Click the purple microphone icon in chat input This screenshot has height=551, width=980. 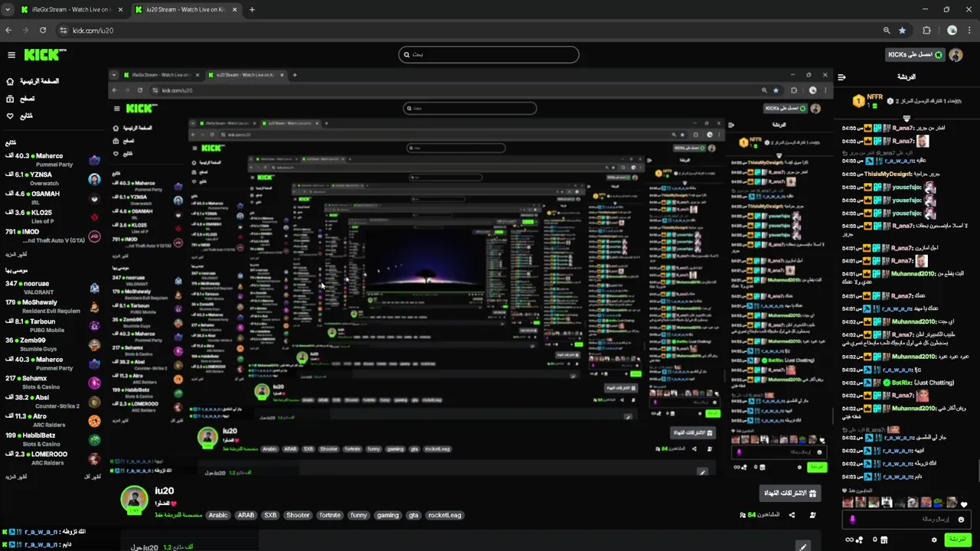(x=853, y=520)
